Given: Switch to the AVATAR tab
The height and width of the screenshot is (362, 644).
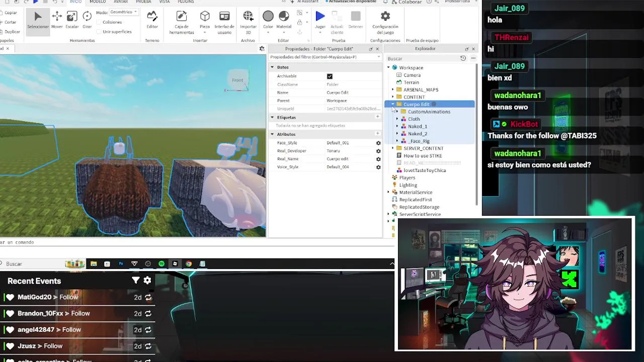Looking at the screenshot, I should pyautogui.click(x=121, y=2).
